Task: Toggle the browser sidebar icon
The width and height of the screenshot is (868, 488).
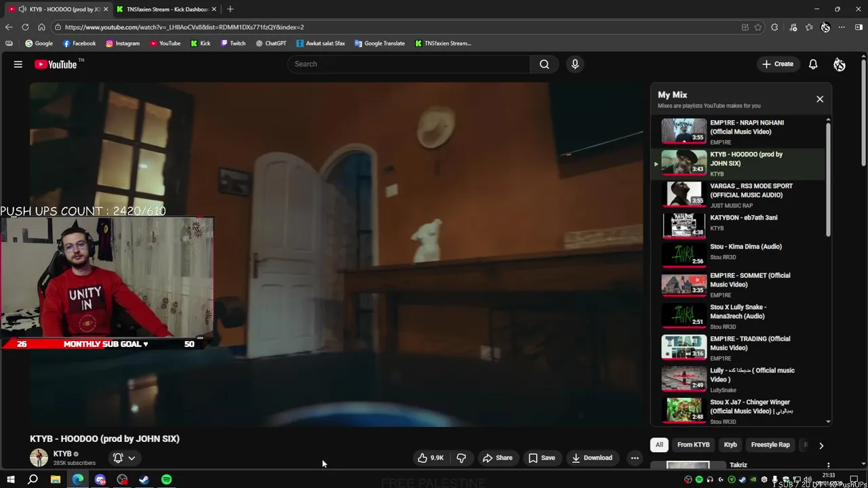Action: (859, 27)
